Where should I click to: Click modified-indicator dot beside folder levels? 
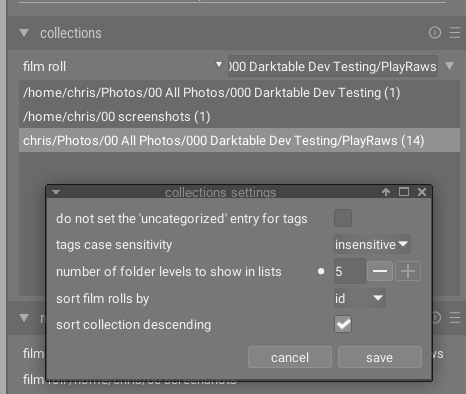tap(321, 271)
